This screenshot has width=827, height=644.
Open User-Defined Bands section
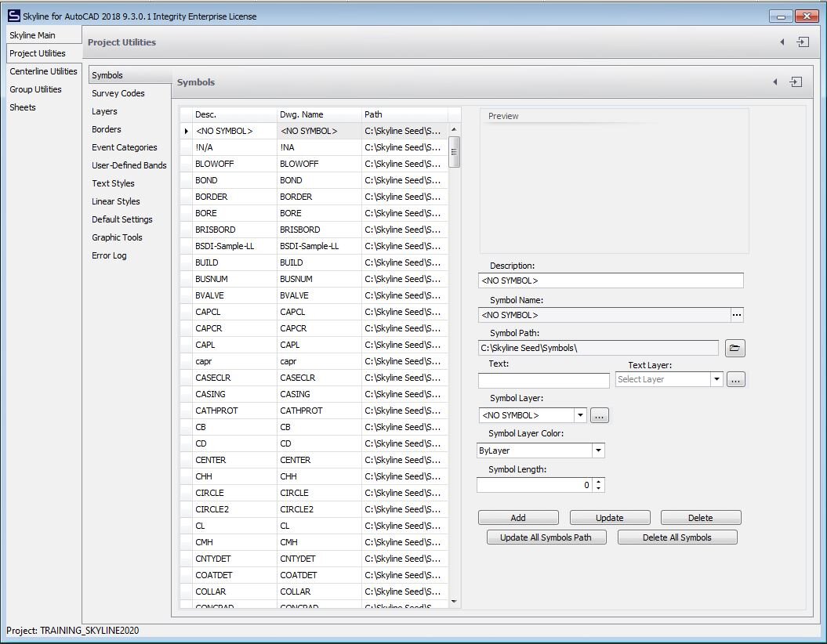click(x=129, y=165)
